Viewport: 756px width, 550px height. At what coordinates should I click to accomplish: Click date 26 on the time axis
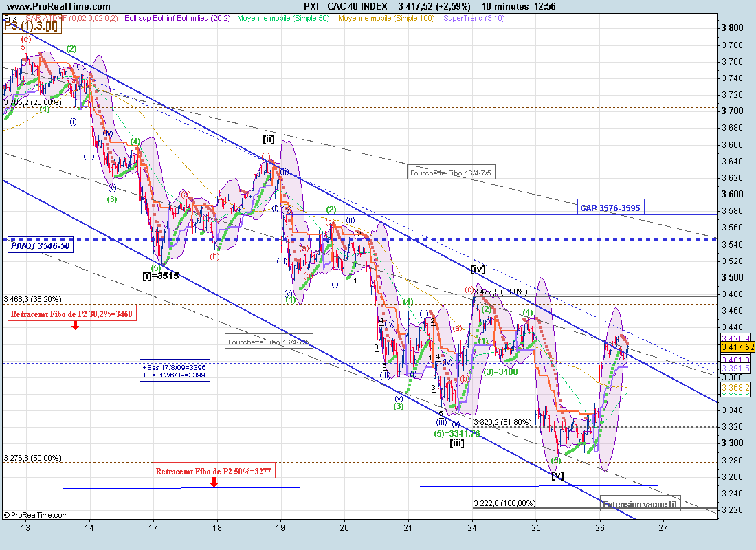pyautogui.click(x=600, y=527)
